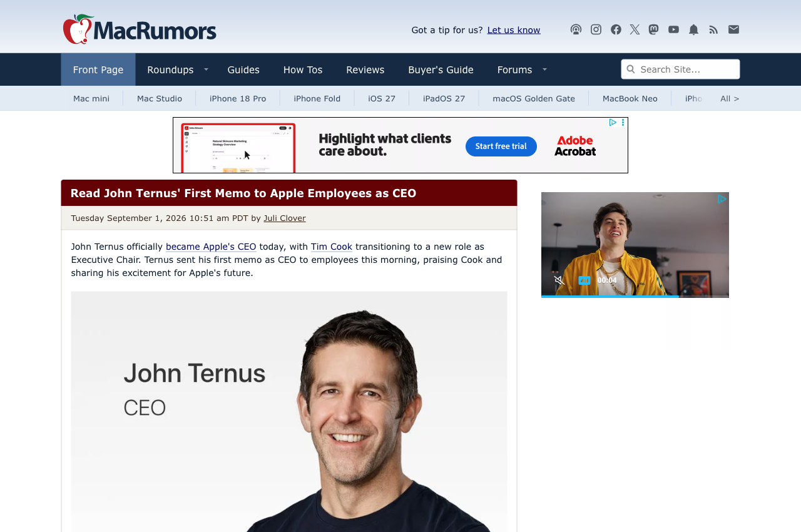Show all roundup topics with All >
This screenshot has height=532, width=801.
pyautogui.click(x=730, y=98)
